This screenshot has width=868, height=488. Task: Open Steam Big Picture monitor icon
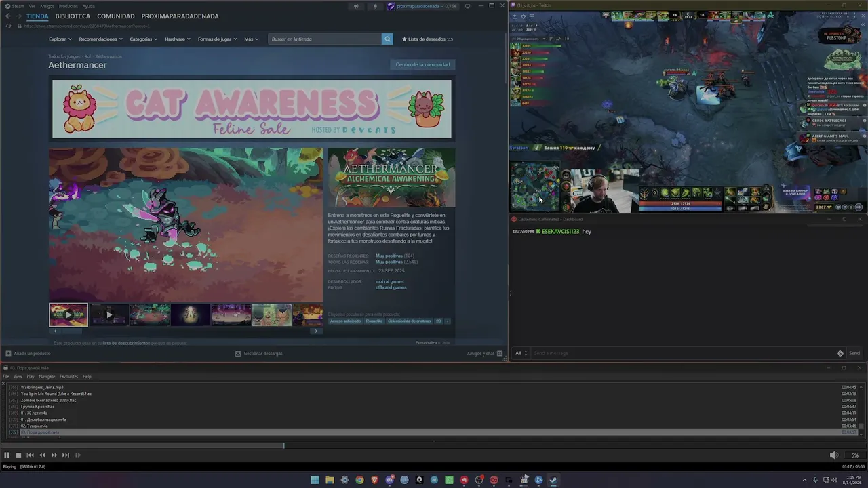pos(468,6)
